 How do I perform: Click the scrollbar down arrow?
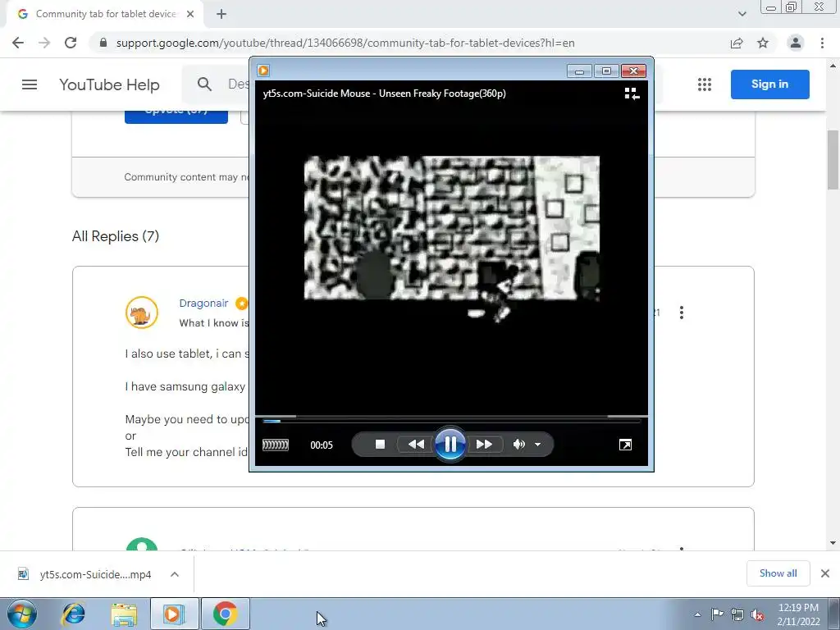click(833, 543)
